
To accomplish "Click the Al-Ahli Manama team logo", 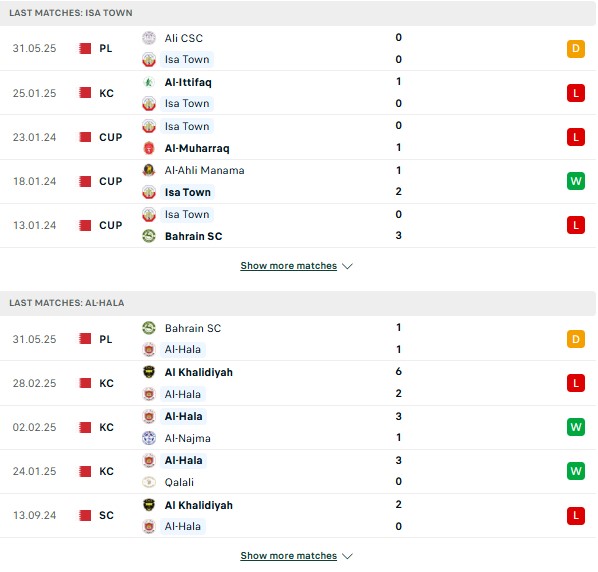I will tap(149, 170).
